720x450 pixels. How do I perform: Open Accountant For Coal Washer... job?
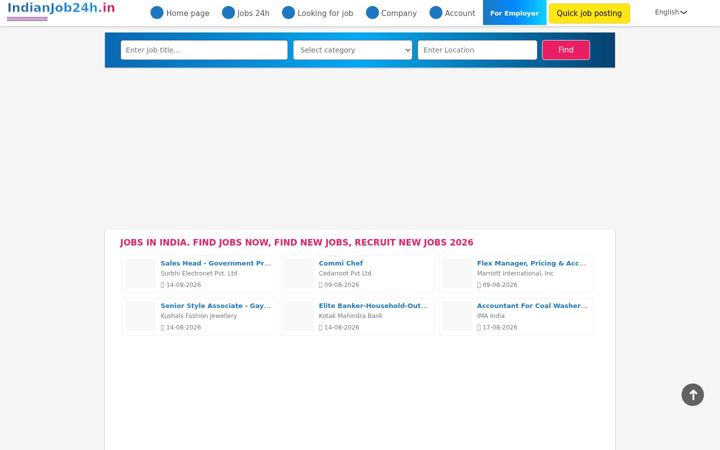(532, 306)
